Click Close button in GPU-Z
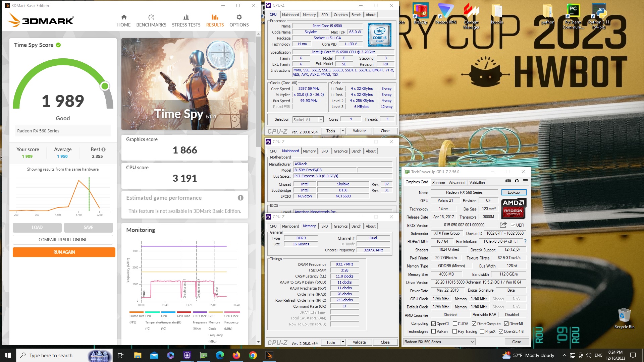 [x=517, y=342]
